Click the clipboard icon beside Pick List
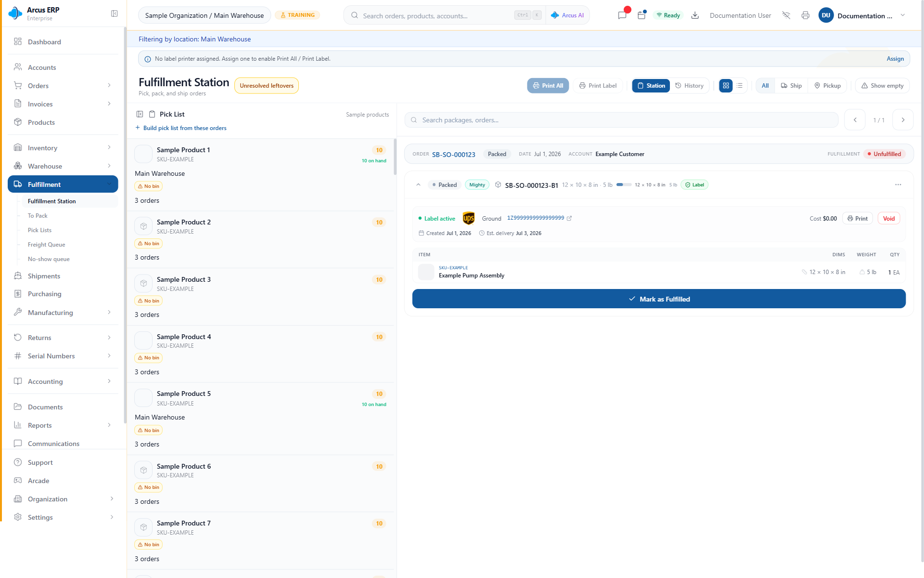 tap(152, 114)
